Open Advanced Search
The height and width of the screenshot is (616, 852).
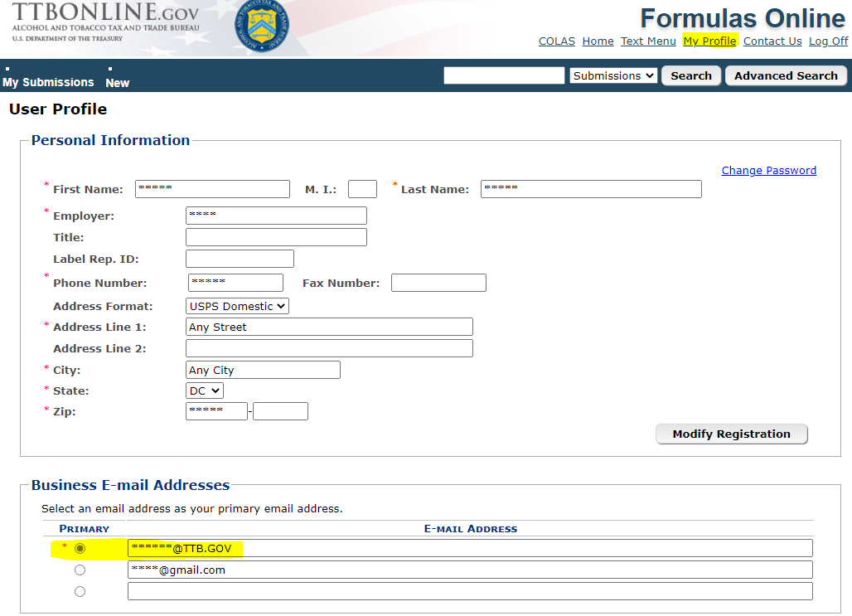(x=786, y=75)
